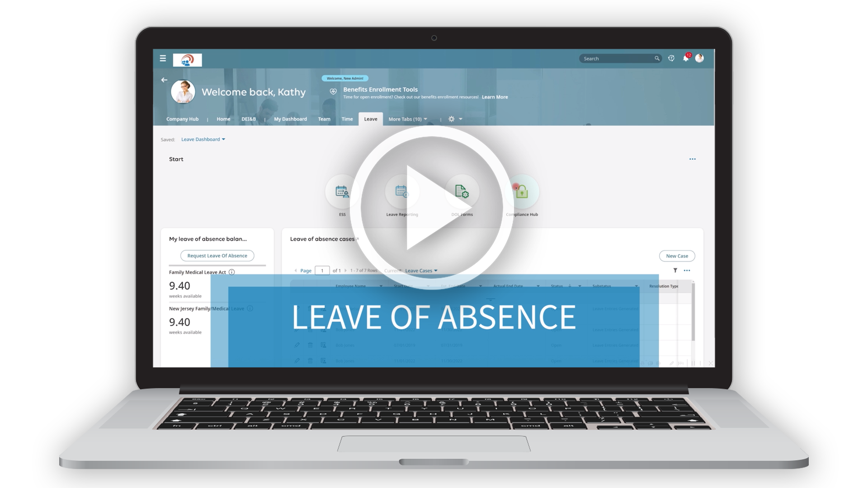The height and width of the screenshot is (488, 868).
Task: Toggle the filter icon on cases table
Action: click(x=675, y=271)
